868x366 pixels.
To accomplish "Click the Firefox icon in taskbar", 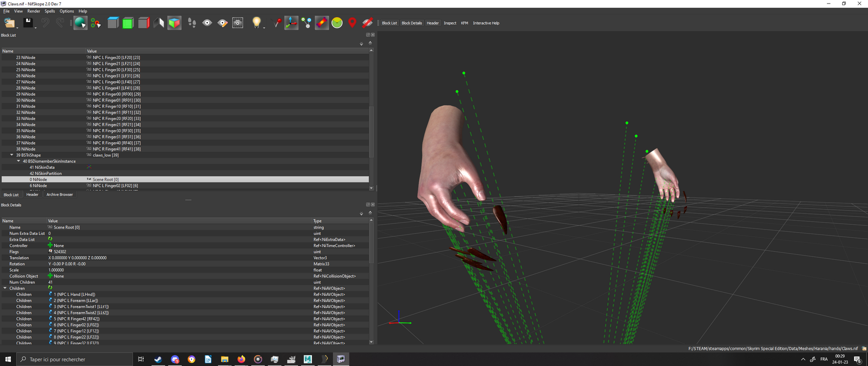I will click(241, 359).
